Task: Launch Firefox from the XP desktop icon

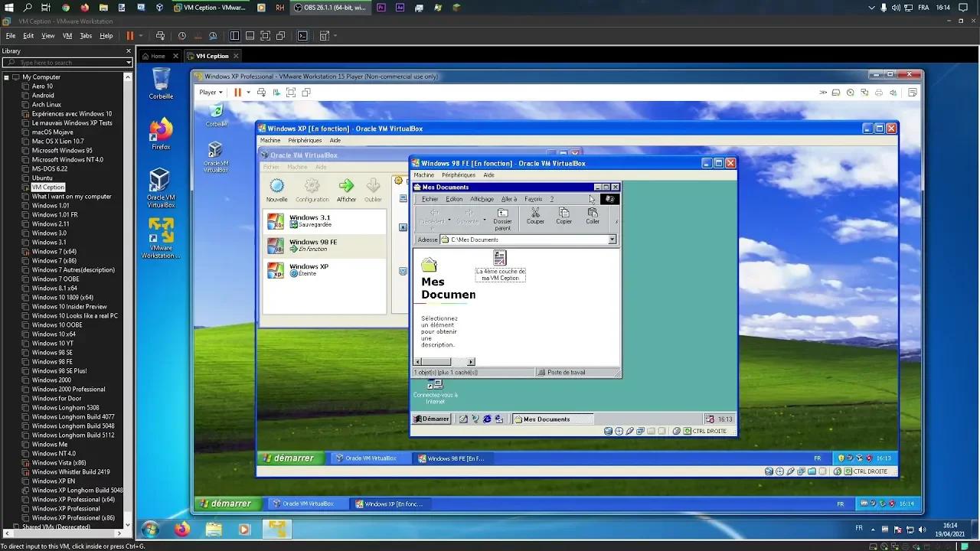Action: pos(160,130)
